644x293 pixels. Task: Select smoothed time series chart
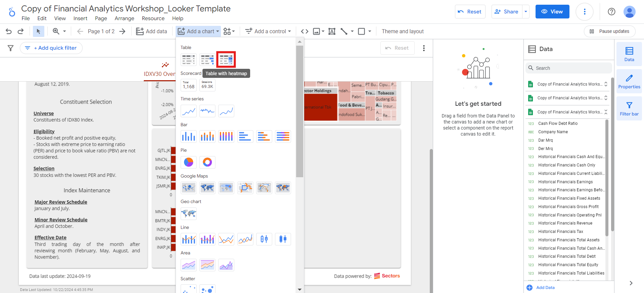pyautogui.click(x=226, y=111)
